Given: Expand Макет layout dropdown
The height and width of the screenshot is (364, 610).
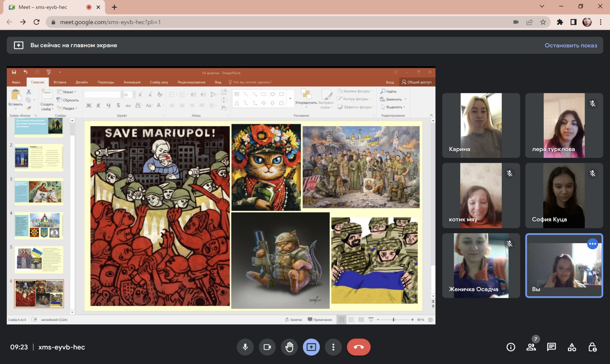Looking at the screenshot, I should tap(67, 92).
